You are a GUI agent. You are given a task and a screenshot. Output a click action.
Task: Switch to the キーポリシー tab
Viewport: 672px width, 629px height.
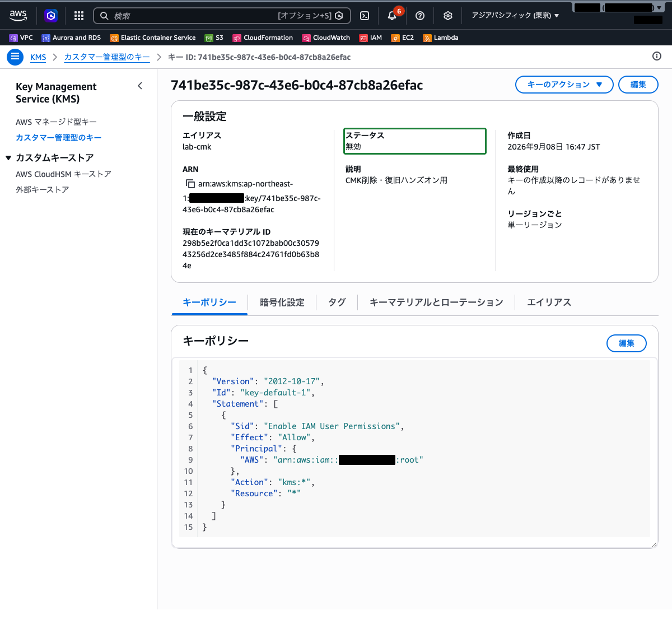tap(209, 302)
